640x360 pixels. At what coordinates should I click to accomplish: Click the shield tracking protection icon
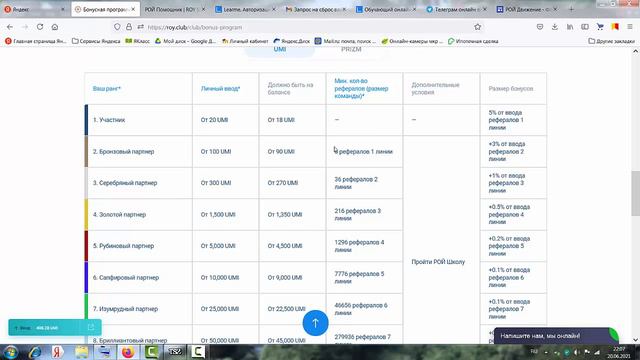[117, 27]
